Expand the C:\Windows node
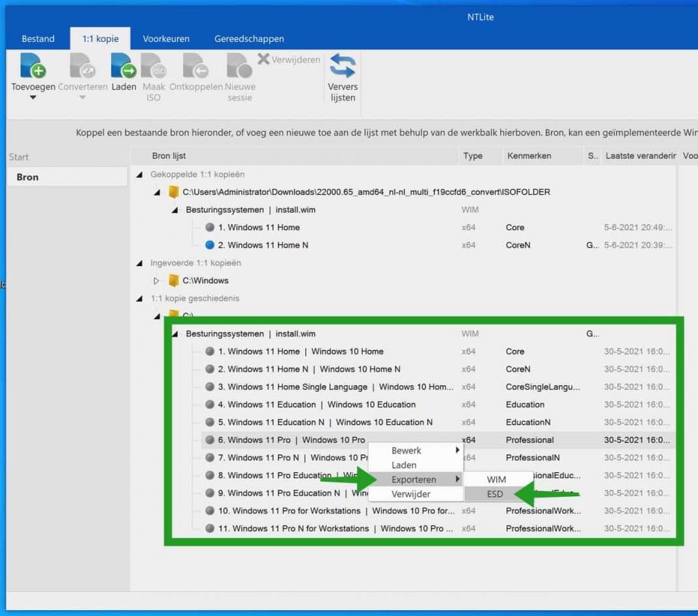This screenshot has width=698, height=616. click(156, 281)
